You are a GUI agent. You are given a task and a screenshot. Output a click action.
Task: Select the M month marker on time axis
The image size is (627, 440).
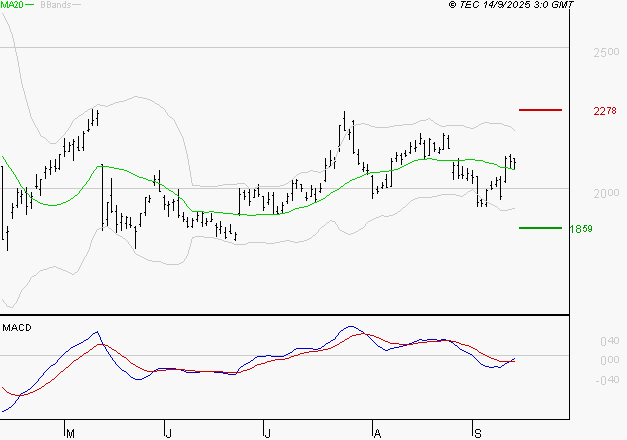(70, 433)
